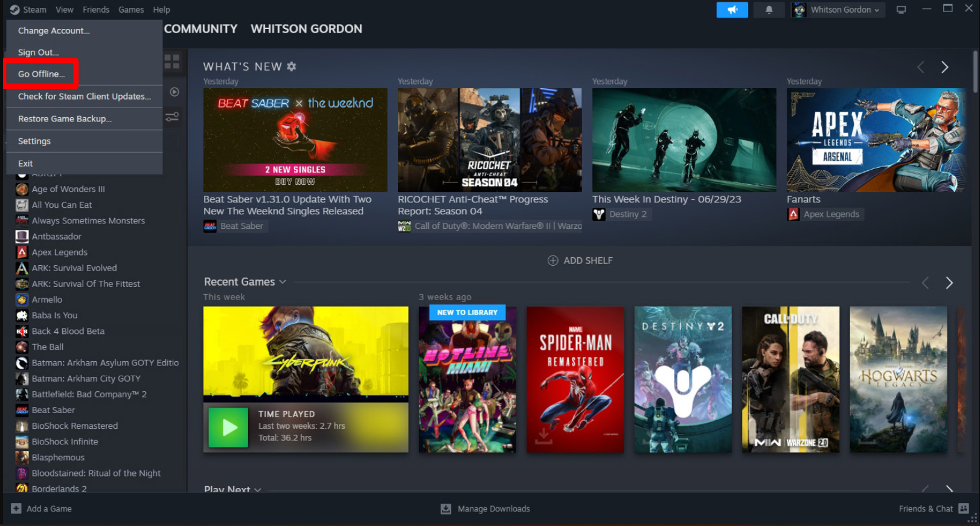Open the Friends menu
This screenshot has height=526, width=980.
click(96, 10)
